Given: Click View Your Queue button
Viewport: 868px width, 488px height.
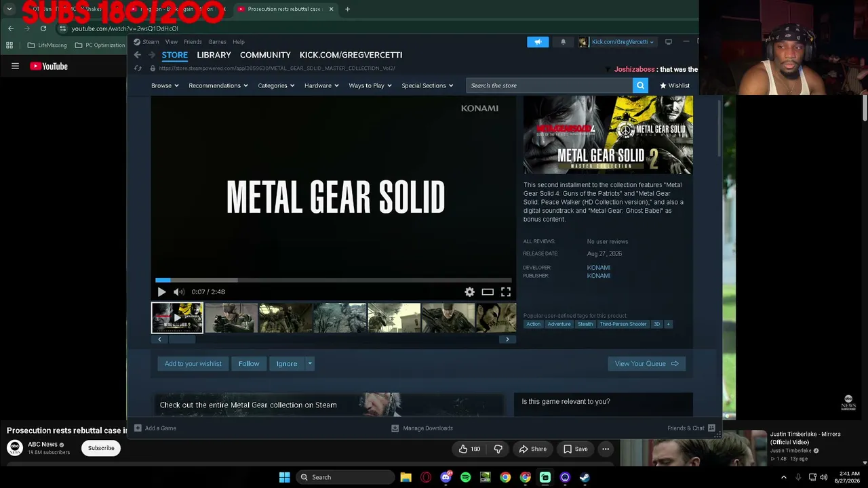Looking at the screenshot, I should 647,364.
